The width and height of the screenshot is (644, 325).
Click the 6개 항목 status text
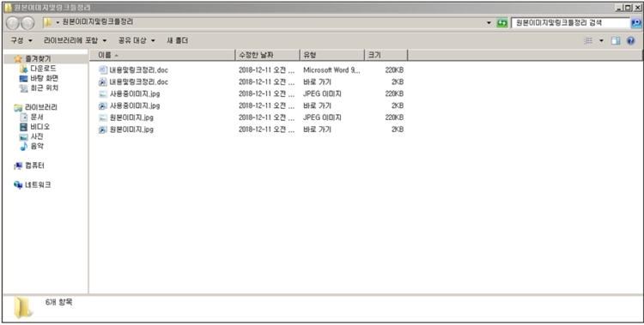coord(59,303)
